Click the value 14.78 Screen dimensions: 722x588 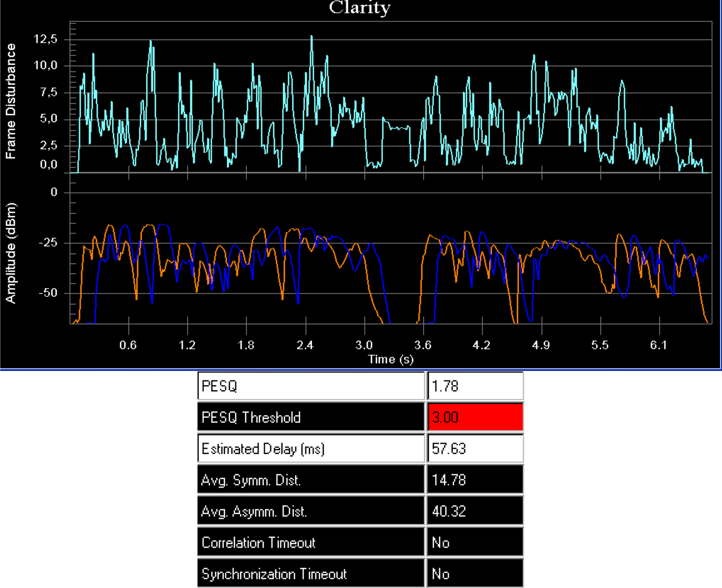tap(475, 480)
